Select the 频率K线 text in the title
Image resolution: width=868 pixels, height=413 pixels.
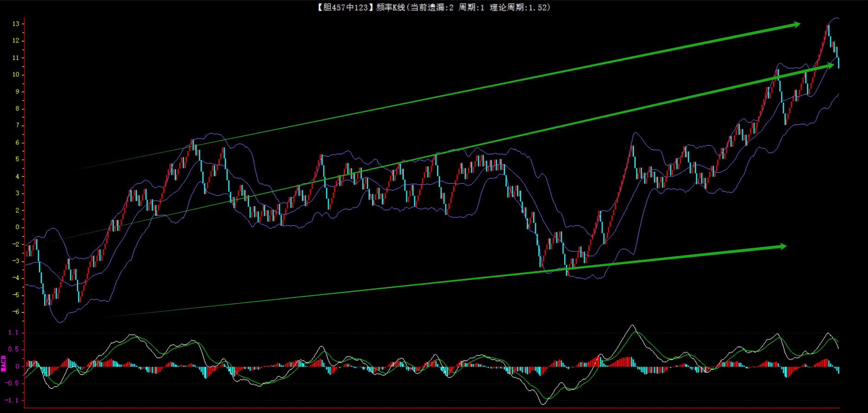pos(390,7)
